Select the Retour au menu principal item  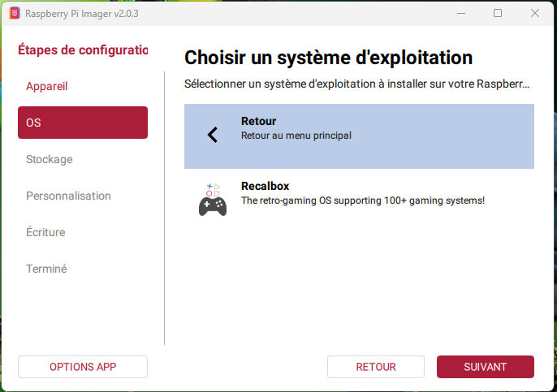tap(359, 136)
